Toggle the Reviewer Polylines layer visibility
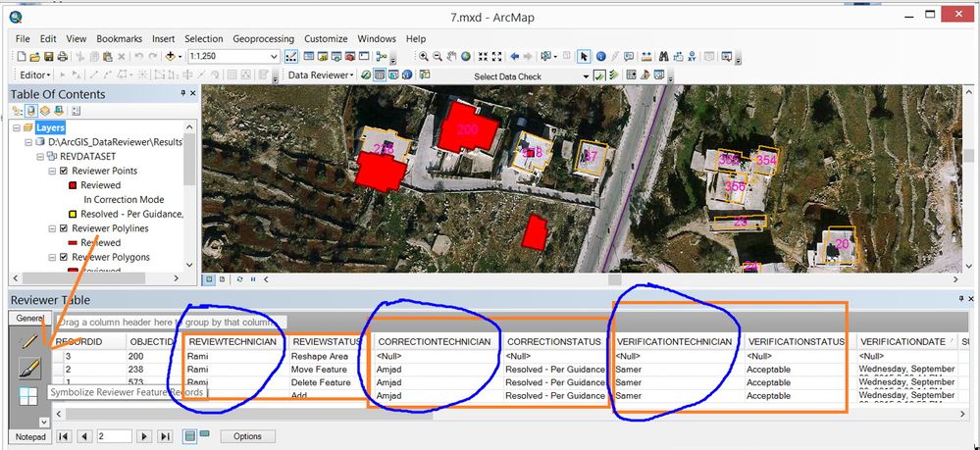The width and height of the screenshot is (980, 450). point(64,228)
